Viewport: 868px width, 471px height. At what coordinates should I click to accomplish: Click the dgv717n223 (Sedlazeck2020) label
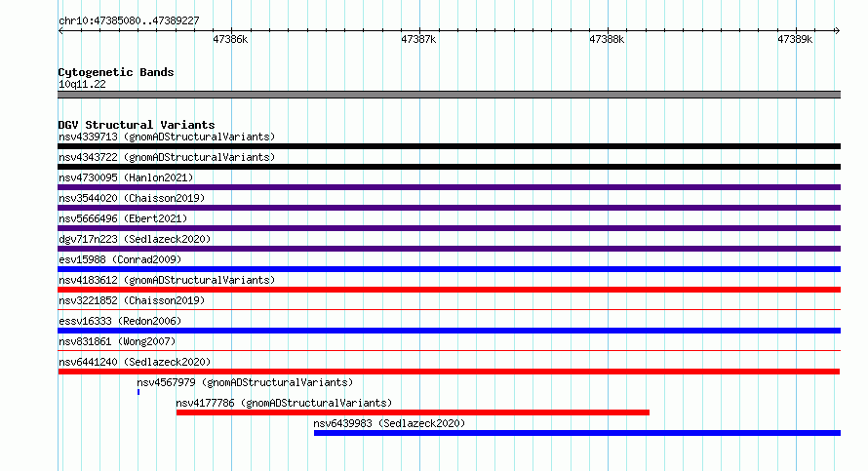tap(135, 239)
